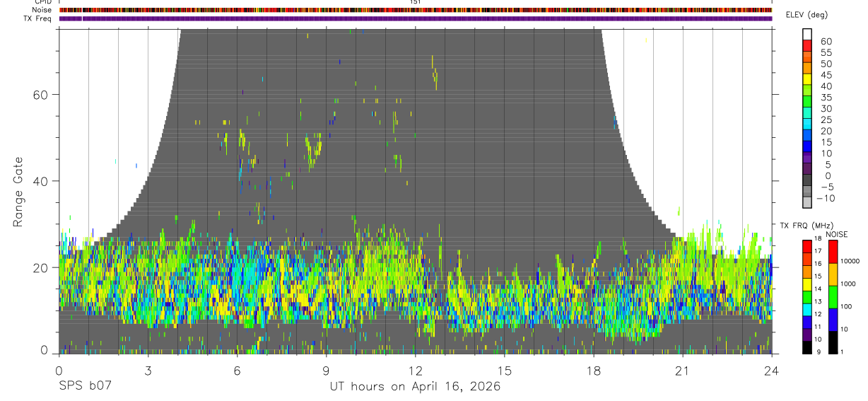Click the lightest gray bottom ELEV color segment
This screenshot has width=868, height=401.
click(x=807, y=202)
